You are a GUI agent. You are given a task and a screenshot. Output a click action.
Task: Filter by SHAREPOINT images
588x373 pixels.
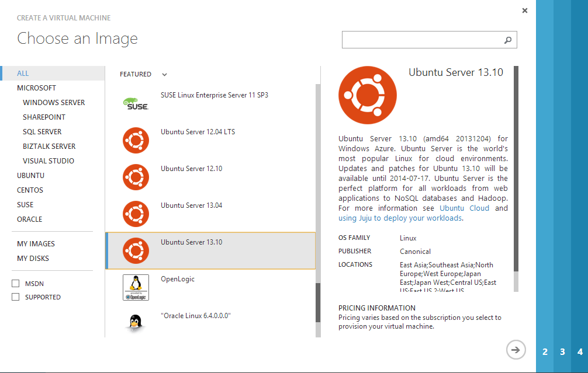tap(44, 117)
